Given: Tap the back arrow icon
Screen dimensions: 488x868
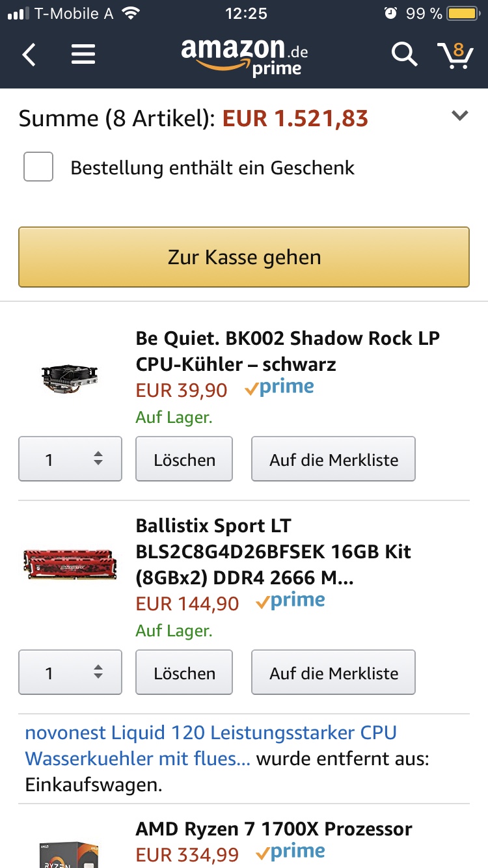Looking at the screenshot, I should tap(29, 55).
